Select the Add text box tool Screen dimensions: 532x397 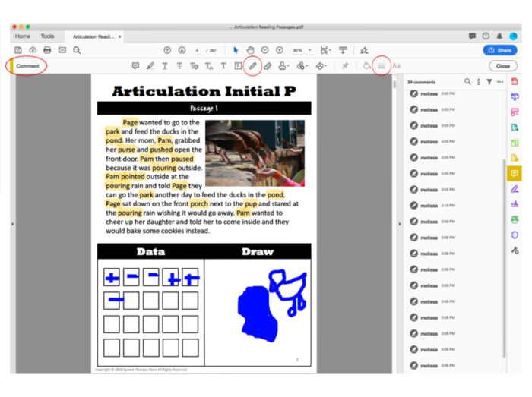click(238, 66)
